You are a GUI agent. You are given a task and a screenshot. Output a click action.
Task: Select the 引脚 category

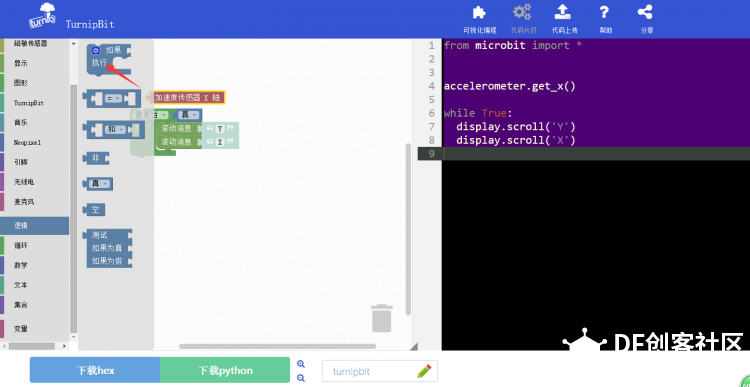(34, 162)
